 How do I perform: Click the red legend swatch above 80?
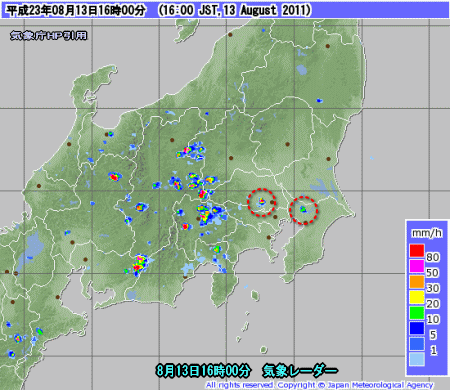click(x=417, y=250)
